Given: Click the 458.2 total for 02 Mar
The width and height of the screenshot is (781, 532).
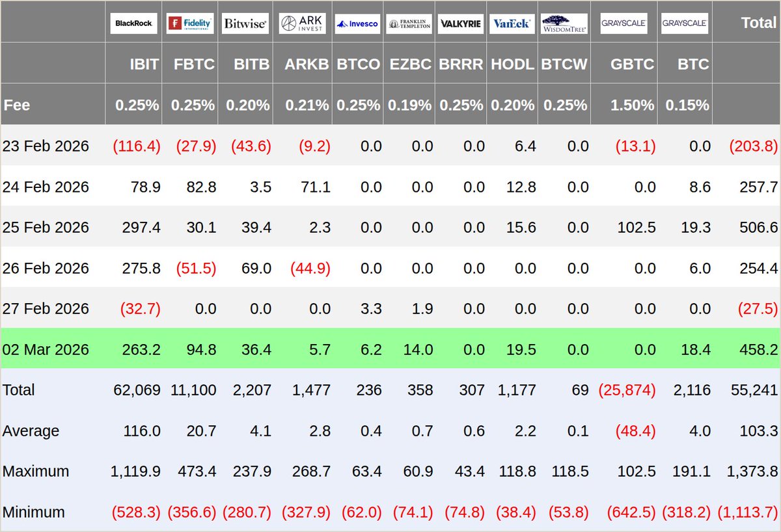Looking at the screenshot, I should 758,349.
